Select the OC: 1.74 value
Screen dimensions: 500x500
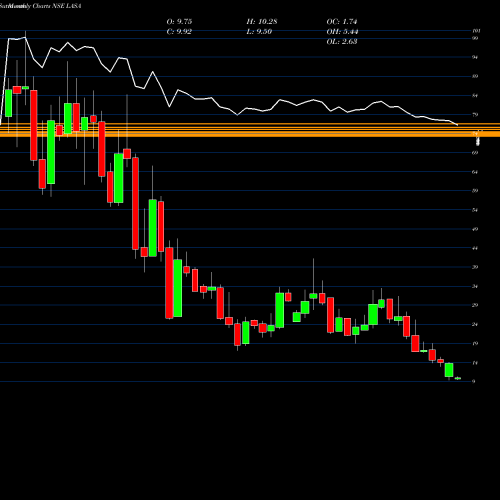(342, 22)
